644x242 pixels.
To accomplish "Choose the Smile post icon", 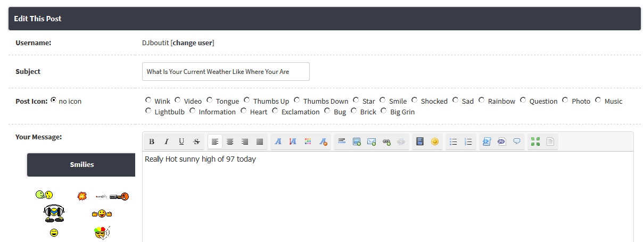I will (383, 100).
